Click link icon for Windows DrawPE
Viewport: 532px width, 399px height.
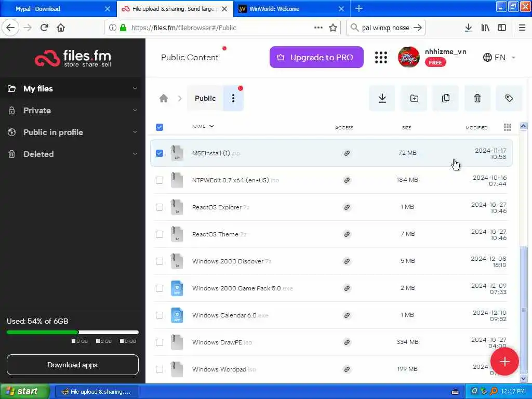(347, 342)
